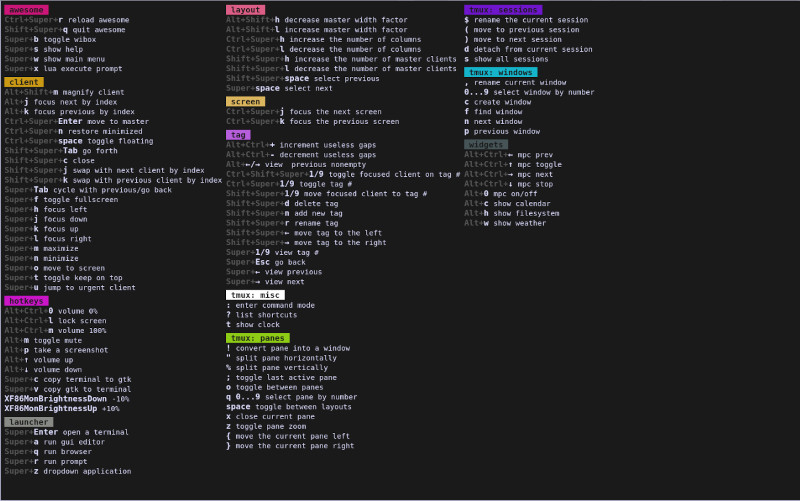Click 'move tag to the right' line

pyautogui.click(x=306, y=243)
